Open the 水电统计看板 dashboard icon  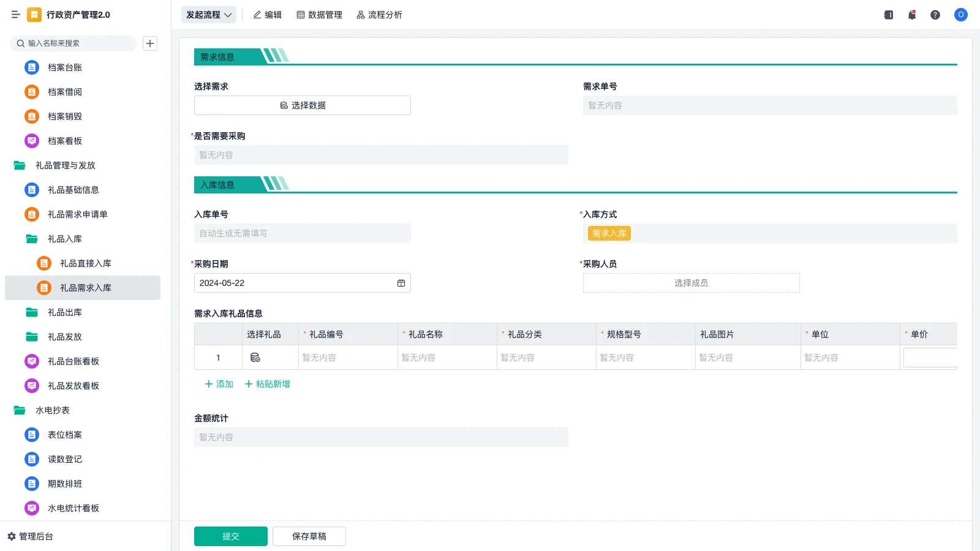[x=32, y=508]
